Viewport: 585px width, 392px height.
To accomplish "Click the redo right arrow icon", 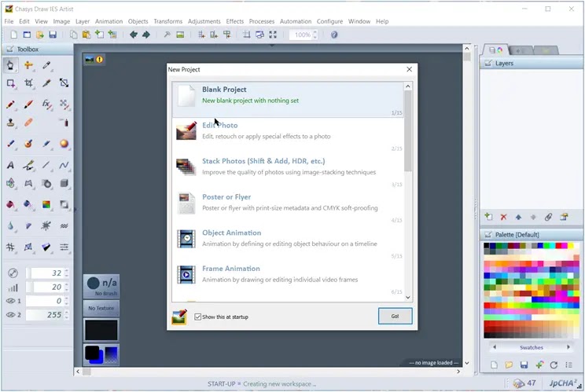I will tap(146, 35).
